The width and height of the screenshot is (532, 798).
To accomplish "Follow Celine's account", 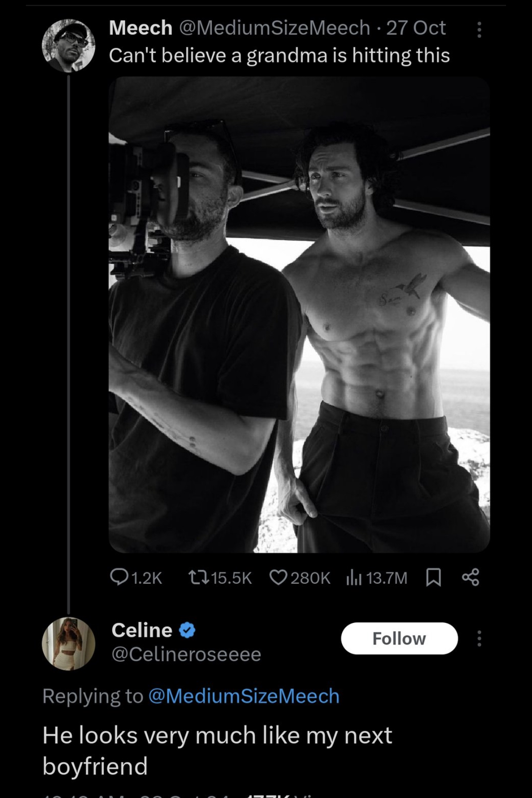I will (399, 638).
